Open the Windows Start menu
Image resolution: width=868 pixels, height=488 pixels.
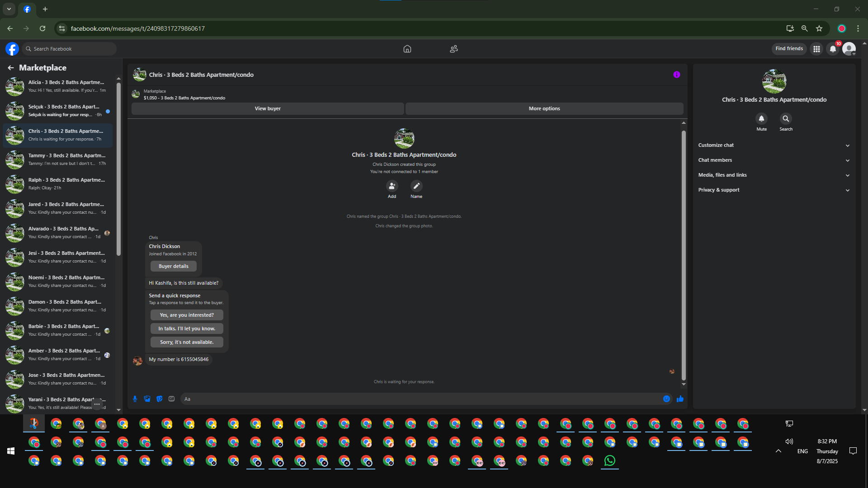11,451
